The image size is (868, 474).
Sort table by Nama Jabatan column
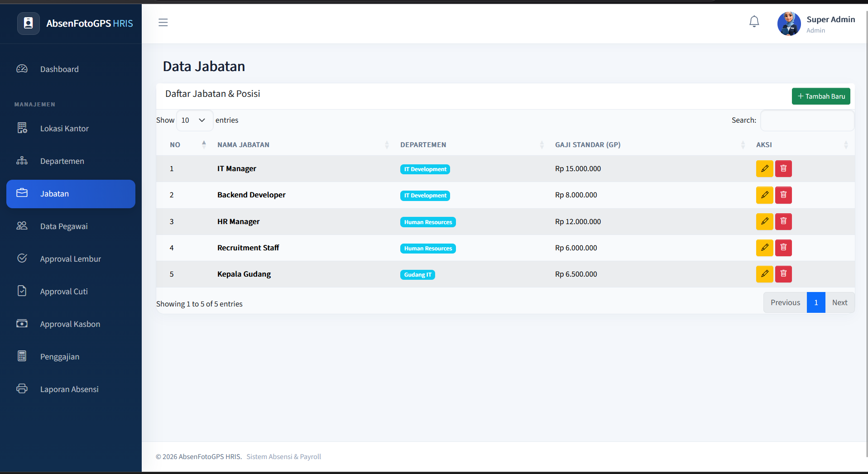click(302, 145)
